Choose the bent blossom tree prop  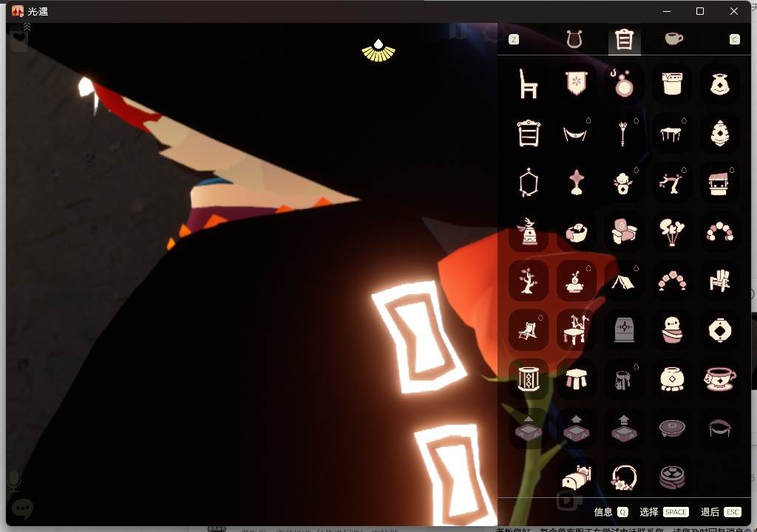(671, 183)
